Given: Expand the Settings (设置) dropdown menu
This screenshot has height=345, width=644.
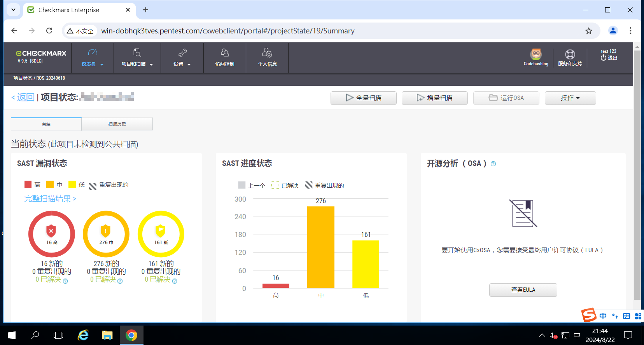Looking at the screenshot, I should coord(182,57).
